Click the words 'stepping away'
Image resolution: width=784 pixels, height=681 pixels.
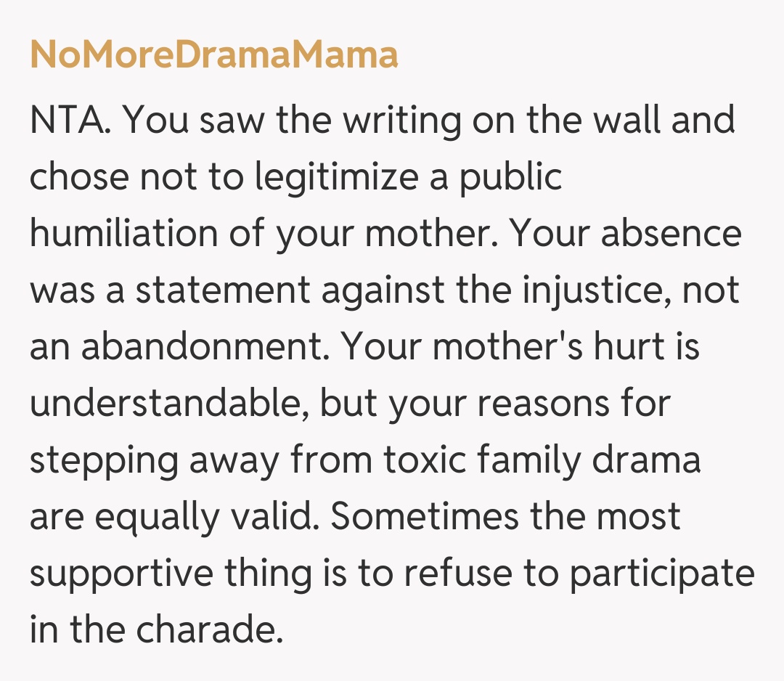pyautogui.click(x=155, y=460)
